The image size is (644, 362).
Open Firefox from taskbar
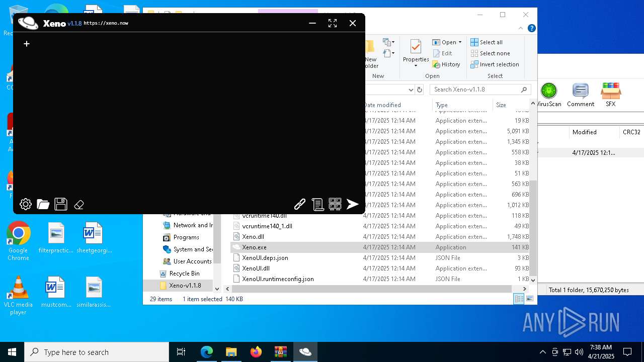point(256,352)
